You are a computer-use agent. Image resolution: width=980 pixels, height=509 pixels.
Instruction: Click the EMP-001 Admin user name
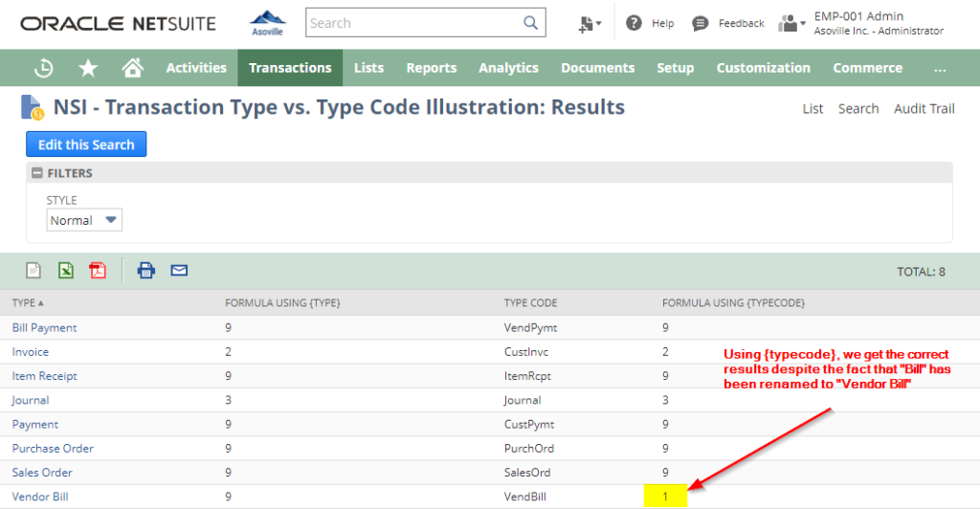point(858,16)
